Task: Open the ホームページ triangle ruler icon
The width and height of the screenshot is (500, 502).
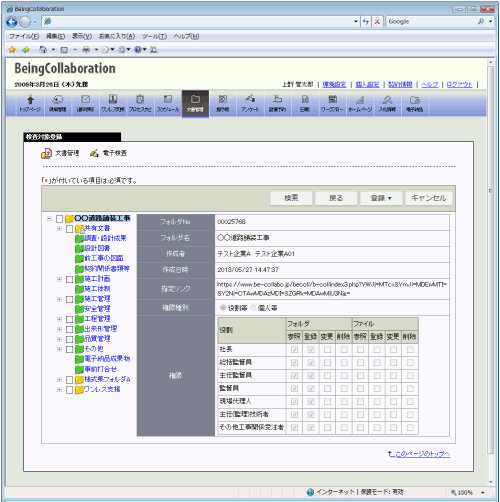Action: (x=360, y=100)
